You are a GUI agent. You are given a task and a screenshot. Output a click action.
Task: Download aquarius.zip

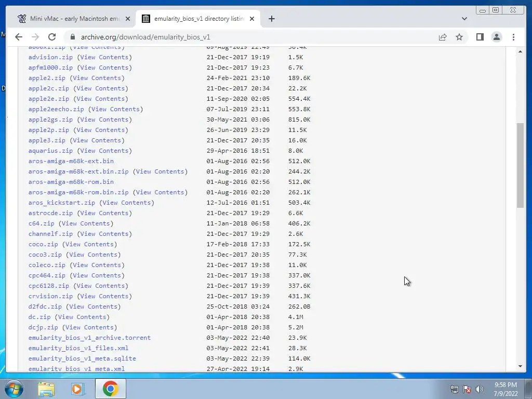pos(50,151)
